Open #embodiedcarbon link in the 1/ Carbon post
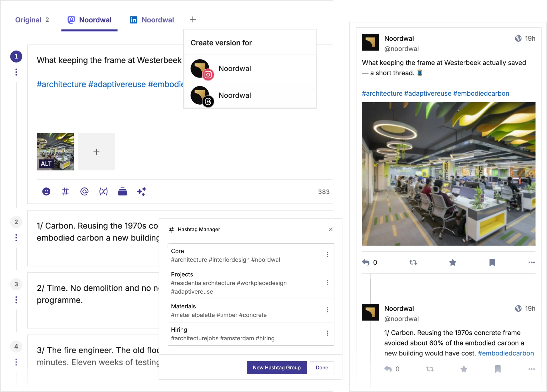Screen dimensions: 547x392 coord(506,353)
